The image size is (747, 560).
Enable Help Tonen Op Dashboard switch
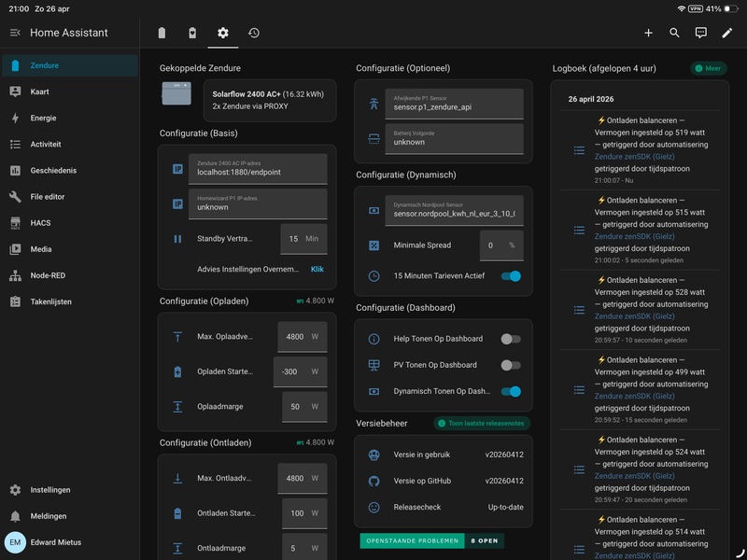point(511,339)
